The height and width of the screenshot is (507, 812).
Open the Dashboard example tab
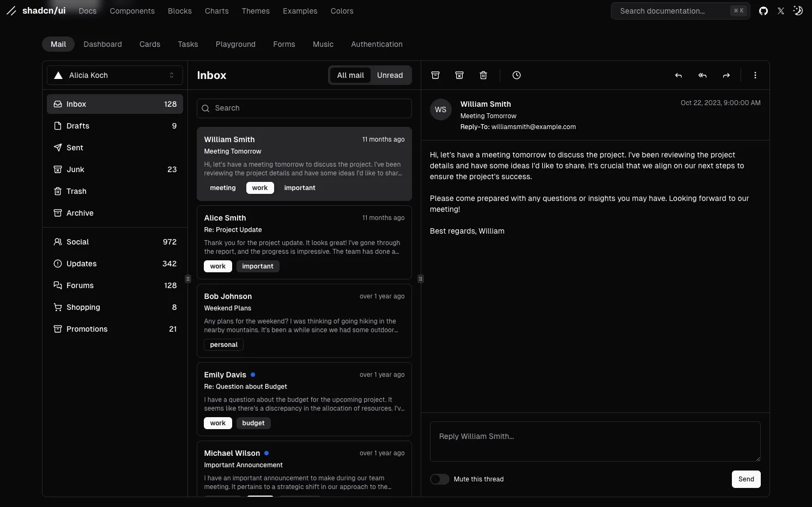tap(102, 44)
